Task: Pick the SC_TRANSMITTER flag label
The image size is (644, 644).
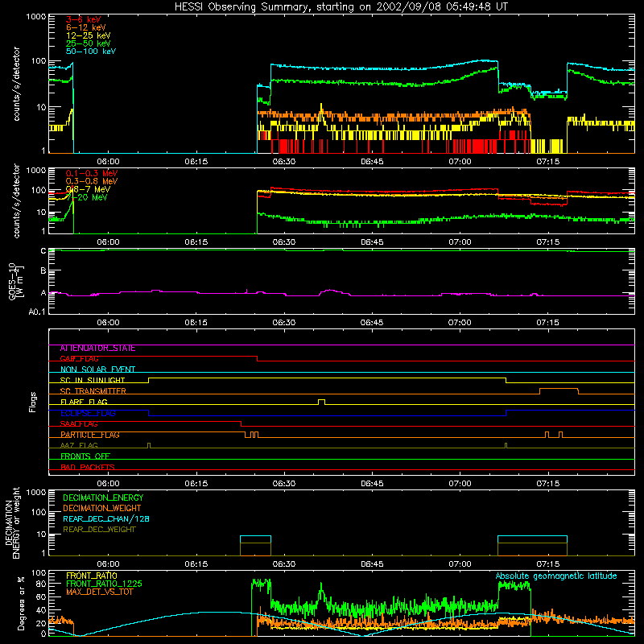Action: pos(93,391)
